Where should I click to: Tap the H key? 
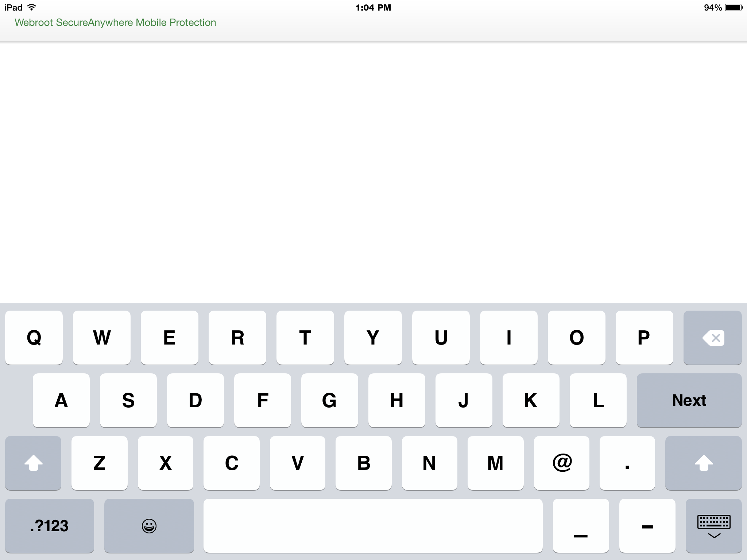(x=397, y=400)
